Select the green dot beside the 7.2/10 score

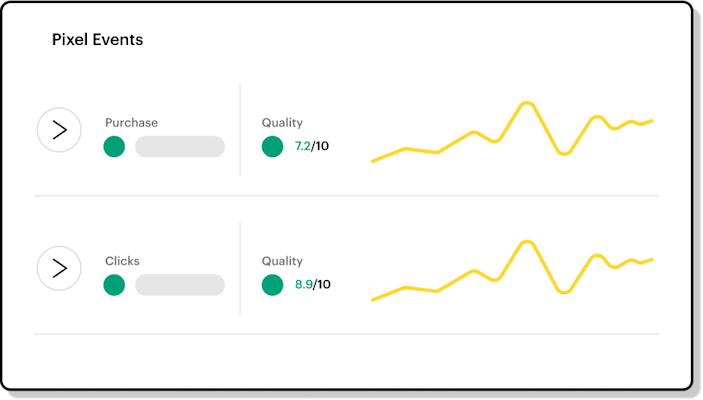272,147
